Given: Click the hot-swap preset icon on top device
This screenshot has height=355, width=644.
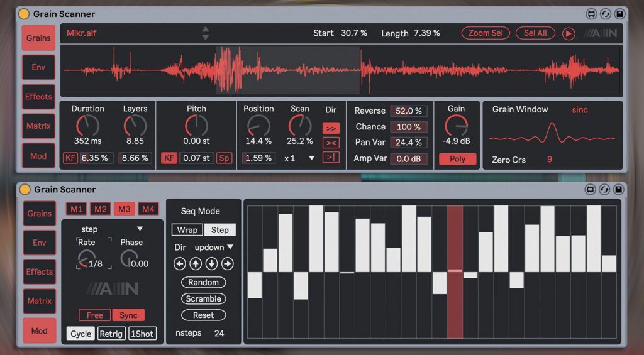Looking at the screenshot, I should click(591, 14).
